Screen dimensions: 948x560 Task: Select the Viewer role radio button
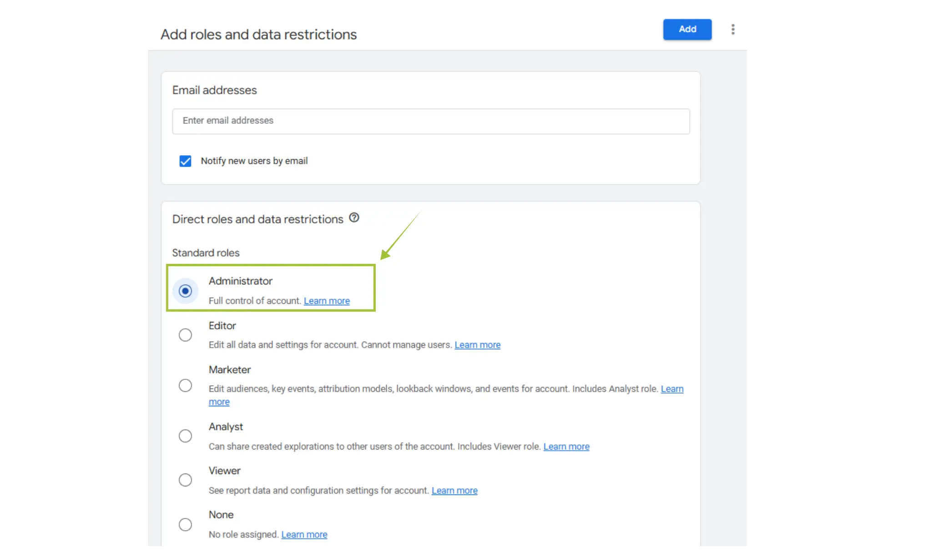point(185,480)
